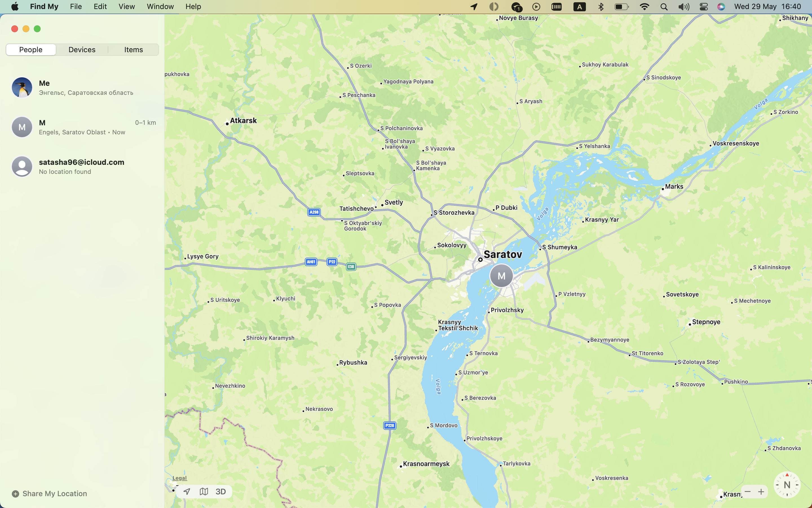Open the Wi-Fi status menu
Image resolution: width=812 pixels, height=508 pixels.
point(644,6)
